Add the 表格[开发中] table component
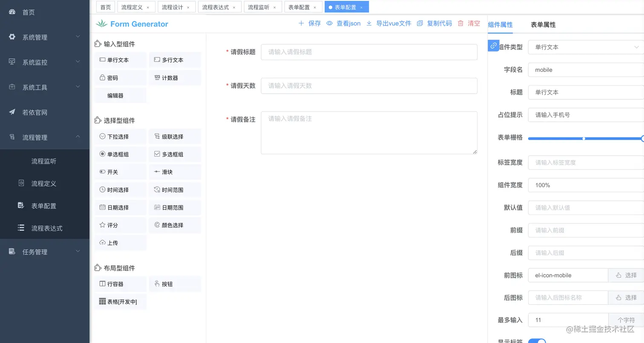 tap(121, 302)
